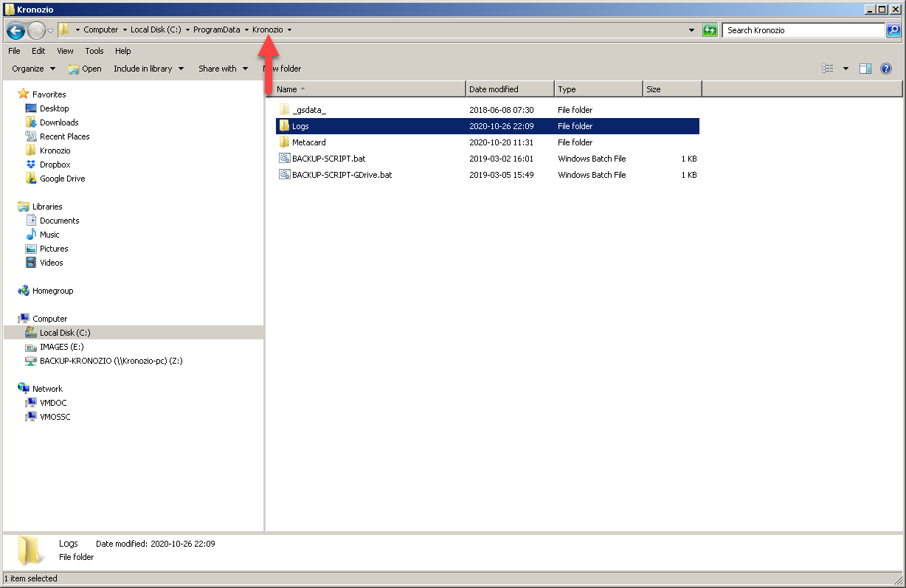Click the Open toolbar button
This screenshot has width=906, height=588.
pos(85,69)
